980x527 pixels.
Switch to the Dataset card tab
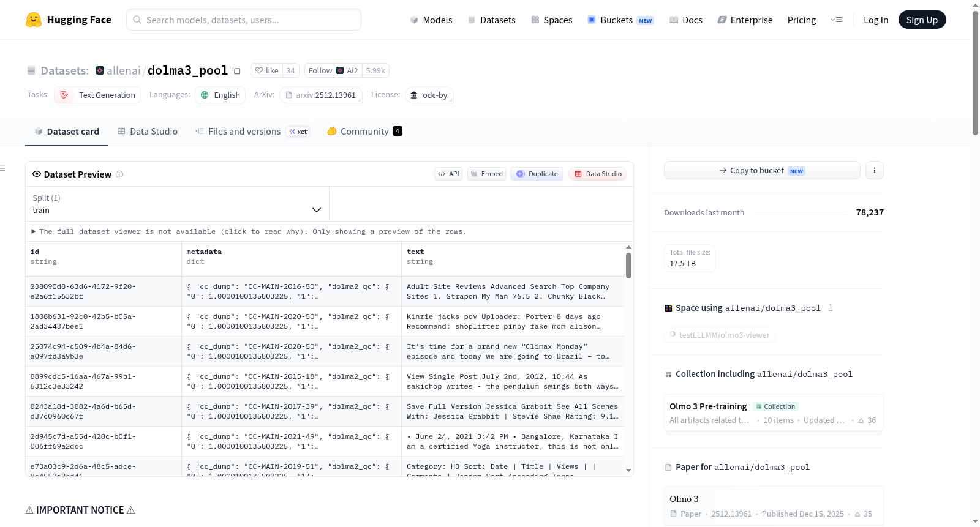66,132
